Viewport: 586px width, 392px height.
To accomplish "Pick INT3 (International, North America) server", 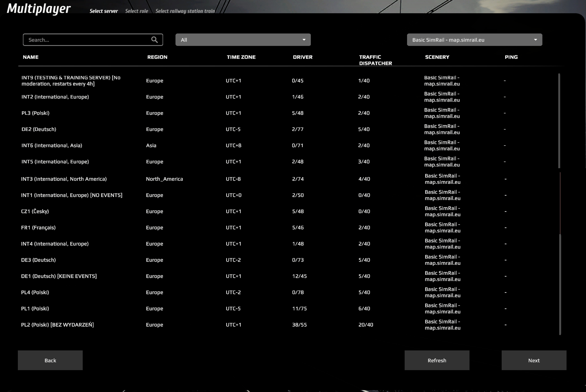I will click(64, 179).
